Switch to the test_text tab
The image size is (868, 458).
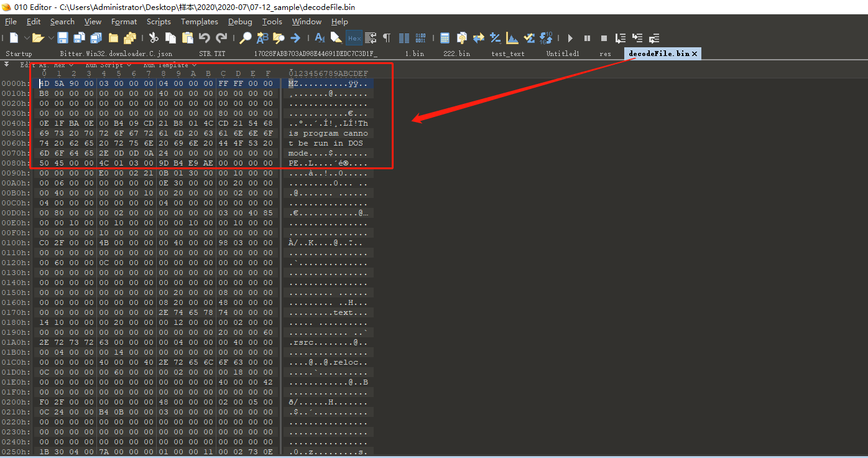508,54
